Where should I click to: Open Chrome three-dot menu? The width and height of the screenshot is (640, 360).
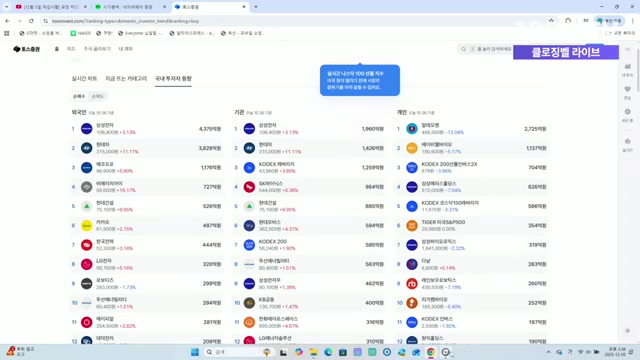(633, 21)
